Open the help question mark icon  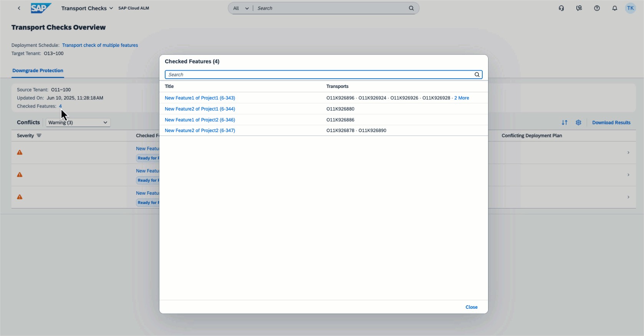click(596, 8)
